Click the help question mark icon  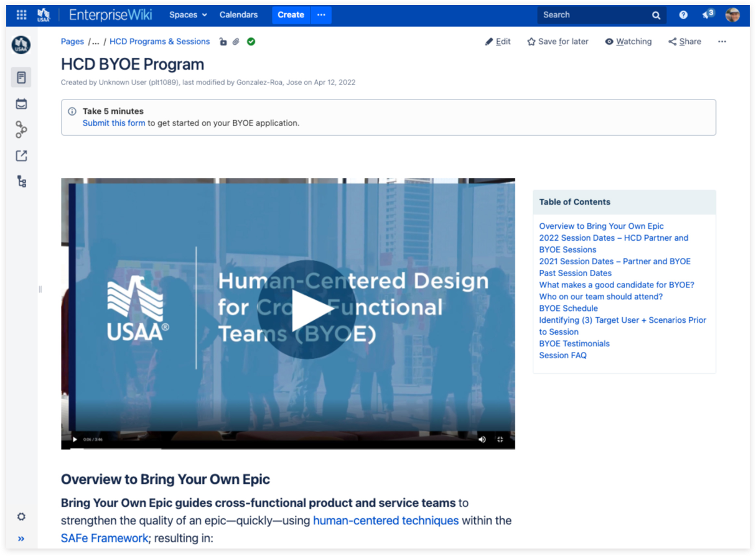(x=683, y=15)
